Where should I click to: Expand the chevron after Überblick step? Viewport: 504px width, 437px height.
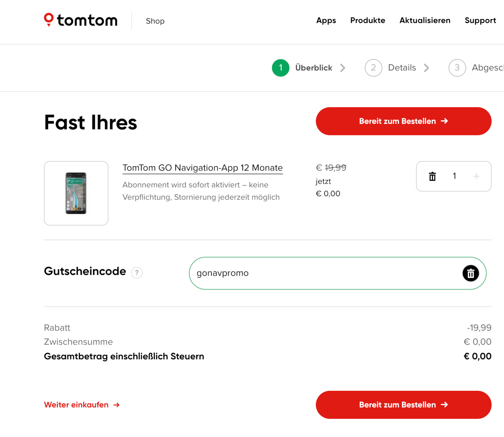(x=343, y=68)
